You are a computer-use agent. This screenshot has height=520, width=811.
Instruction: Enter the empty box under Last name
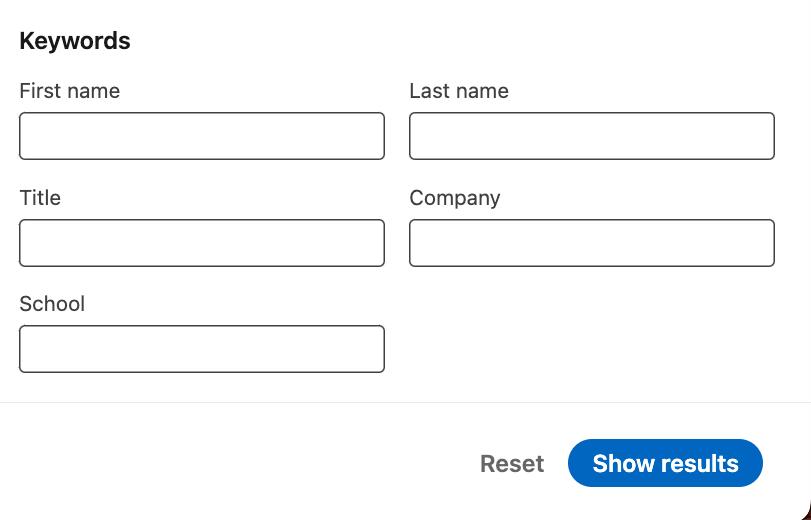[x=591, y=136]
